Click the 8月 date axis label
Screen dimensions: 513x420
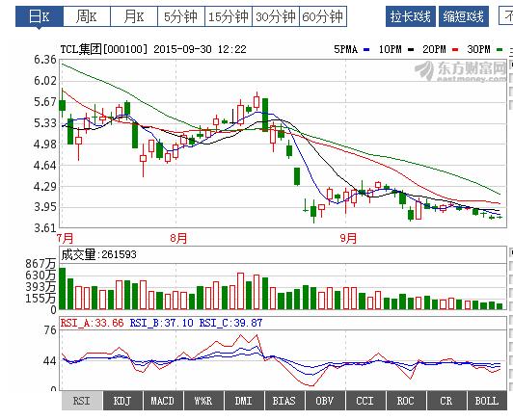click(178, 238)
